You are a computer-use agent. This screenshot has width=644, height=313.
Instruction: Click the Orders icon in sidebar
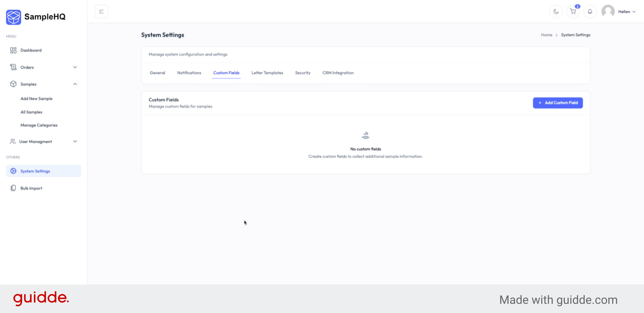tap(13, 67)
